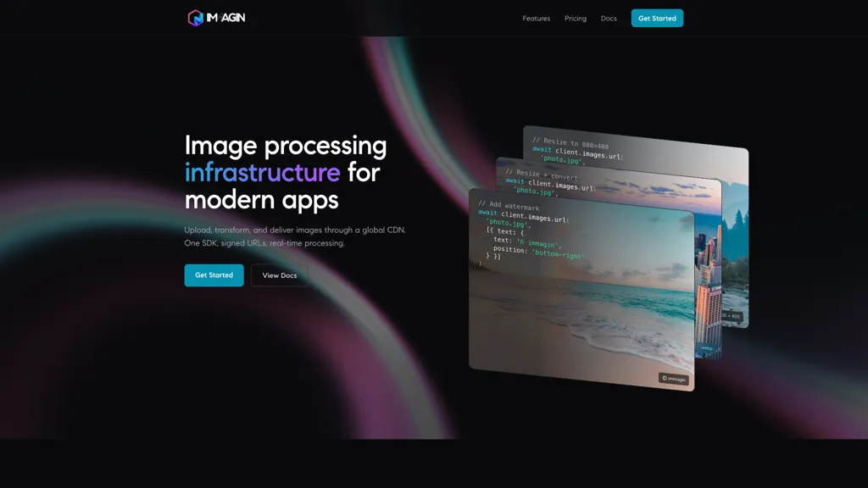Image resolution: width=868 pixels, height=488 pixels.
Task: Click the '// Resize + convert' comment
Action: [x=542, y=175]
